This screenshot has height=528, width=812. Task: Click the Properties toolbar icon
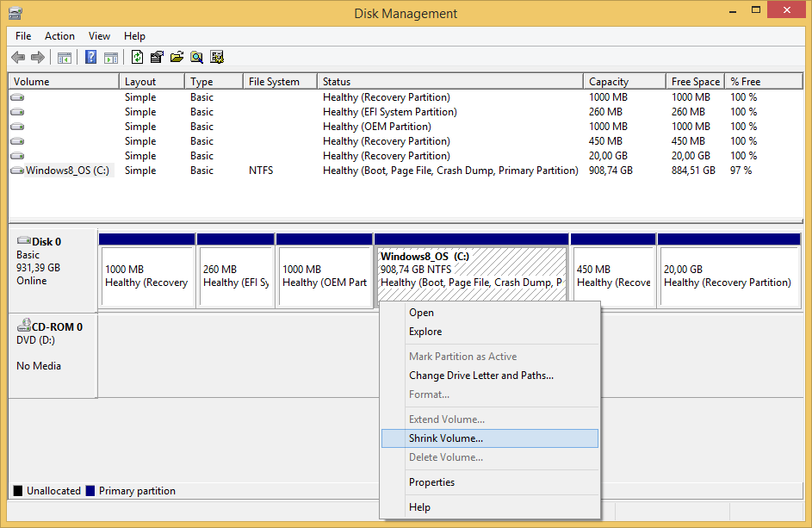pos(157,58)
